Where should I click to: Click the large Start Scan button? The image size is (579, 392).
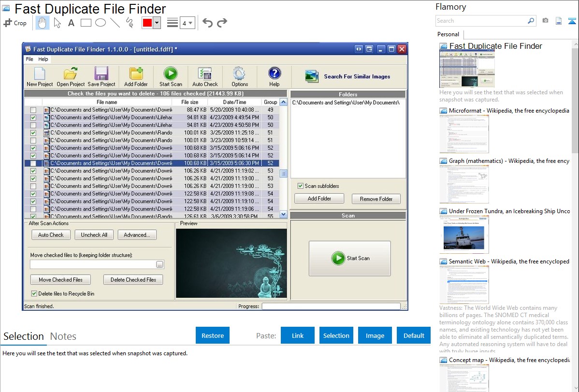pyautogui.click(x=350, y=258)
